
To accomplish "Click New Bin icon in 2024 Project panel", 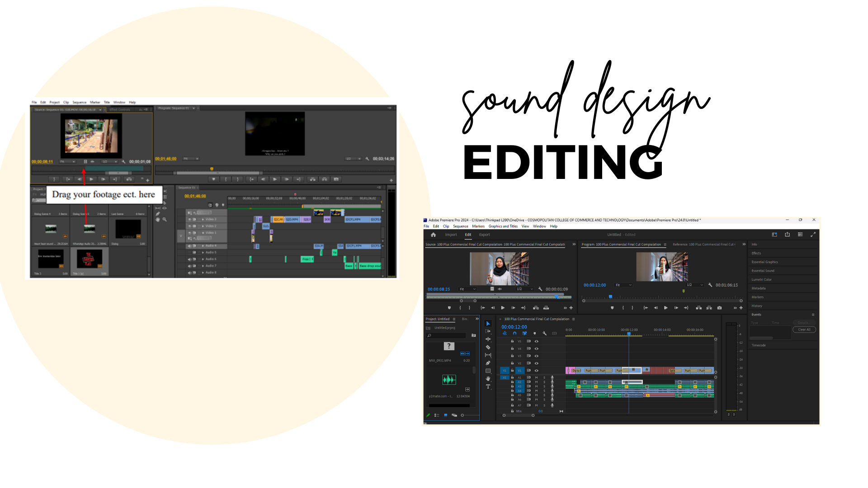I will pos(473,335).
